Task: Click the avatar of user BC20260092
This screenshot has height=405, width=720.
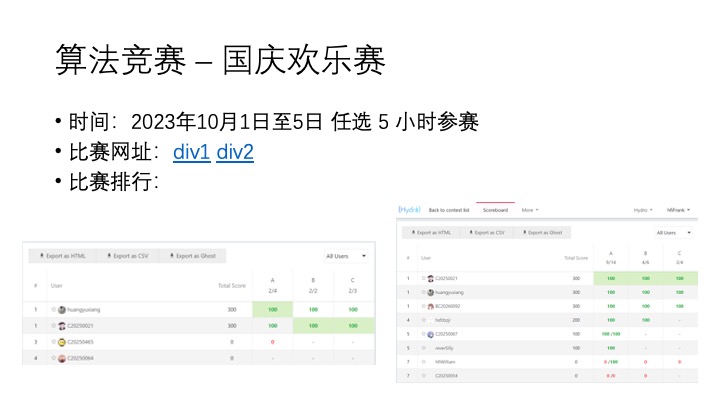Action: coord(431,305)
